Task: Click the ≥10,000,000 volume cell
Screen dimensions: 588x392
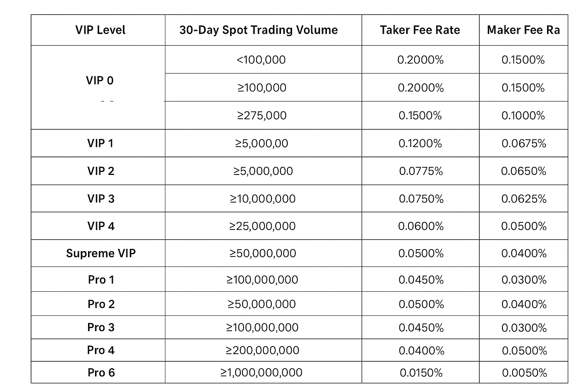Action: [263, 199]
